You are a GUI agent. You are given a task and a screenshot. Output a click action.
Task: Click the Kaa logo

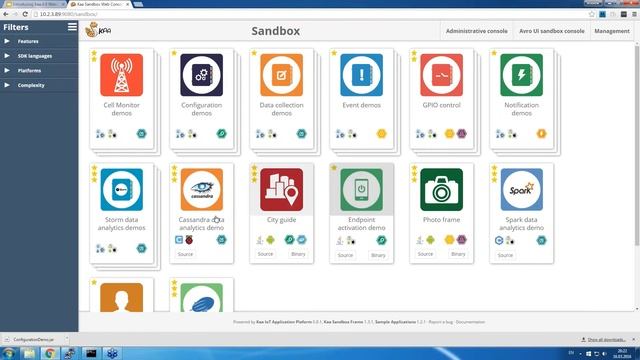click(x=98, y=30)
